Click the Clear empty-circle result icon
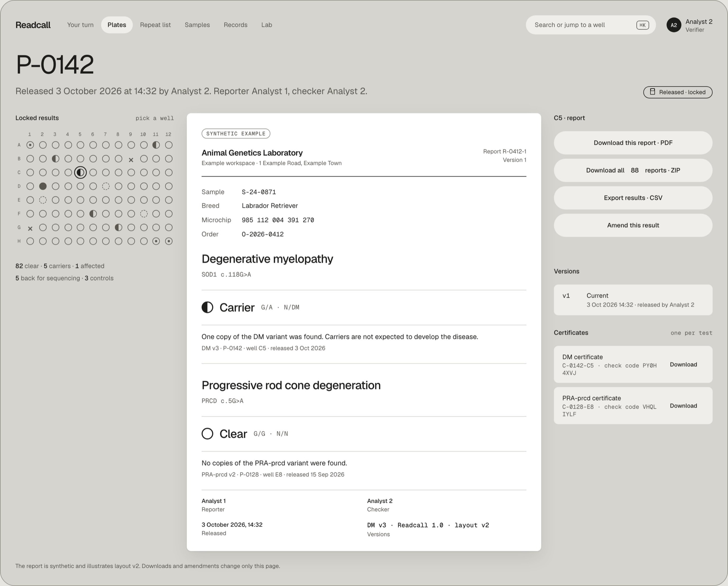The width and height of the screenshot is (728, 586). click(x=207, y=433)
